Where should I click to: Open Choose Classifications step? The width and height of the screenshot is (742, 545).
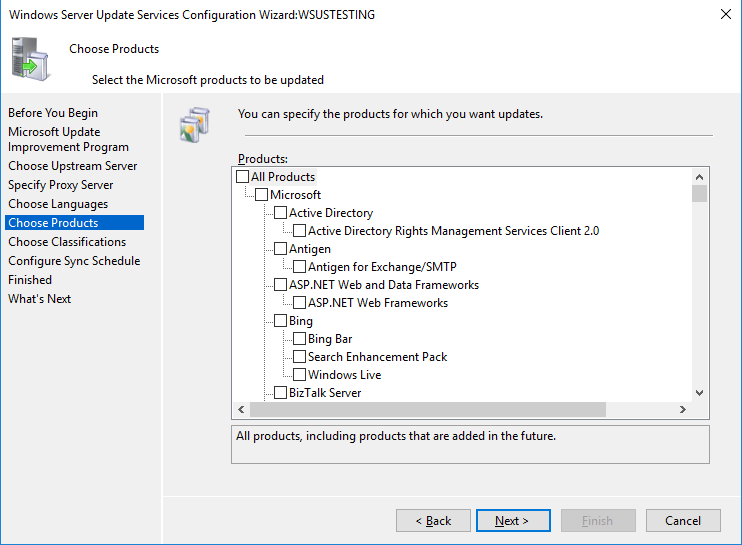point(67,242)
